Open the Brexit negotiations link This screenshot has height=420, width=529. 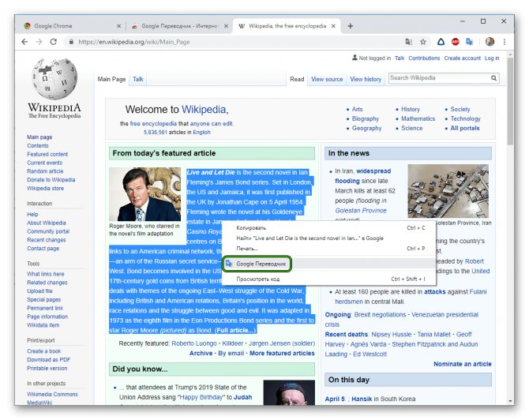(x=381, y=315)
